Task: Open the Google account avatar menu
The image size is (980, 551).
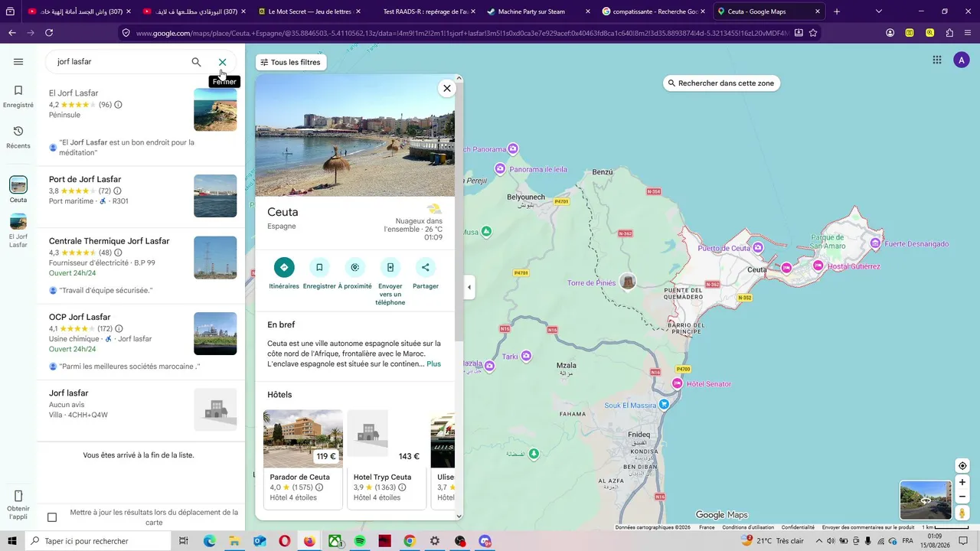Action: pos(962,60)
